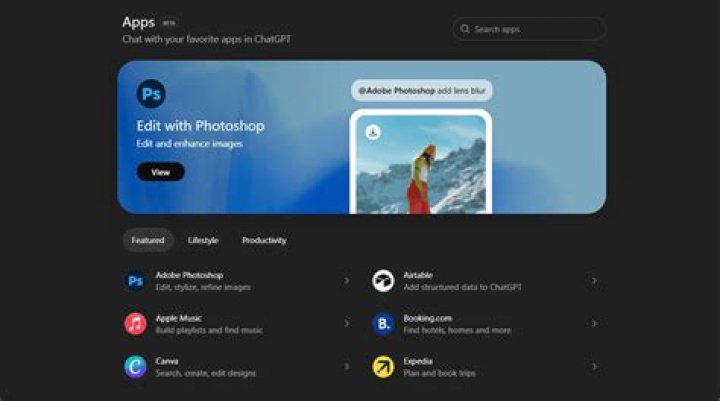Open the Expedia arrow icon
Screen dimensions: 720x401
pos(383,367)
